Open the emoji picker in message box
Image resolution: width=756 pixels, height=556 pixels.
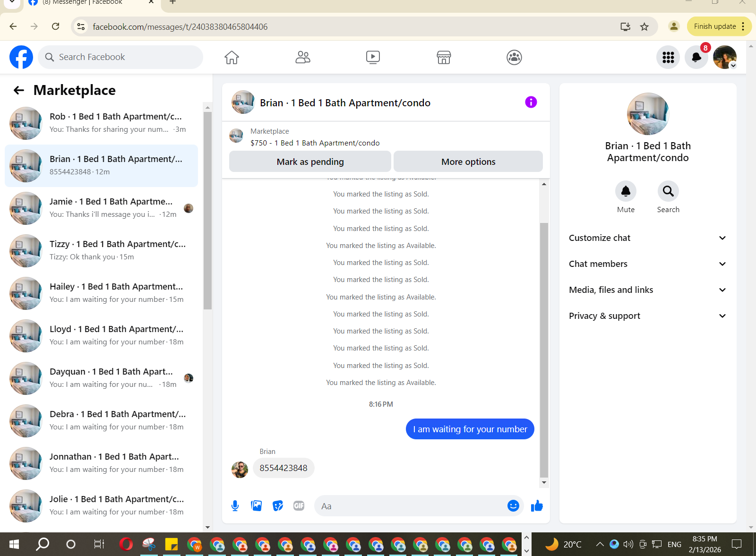pyautogui.click(x=513, y=506)
